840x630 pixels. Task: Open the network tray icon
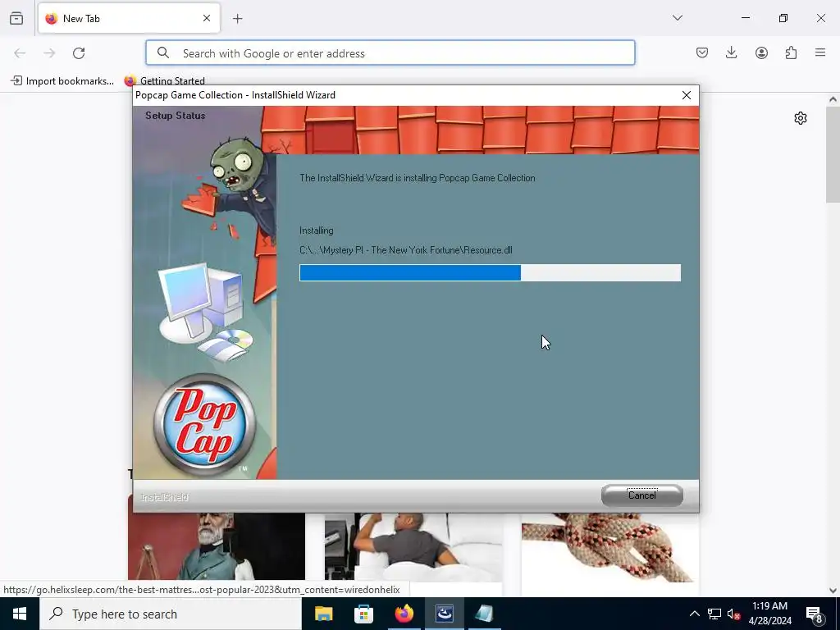point(714,614)
